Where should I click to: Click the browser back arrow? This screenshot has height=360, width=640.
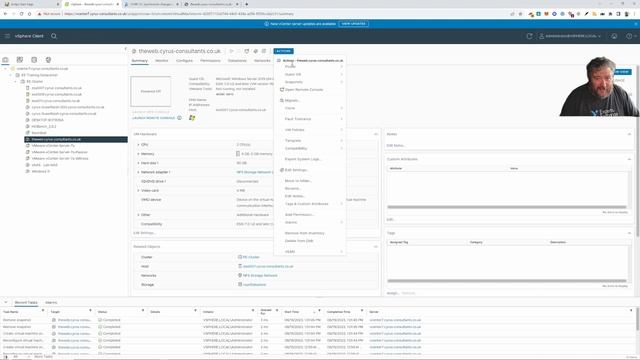5,14
